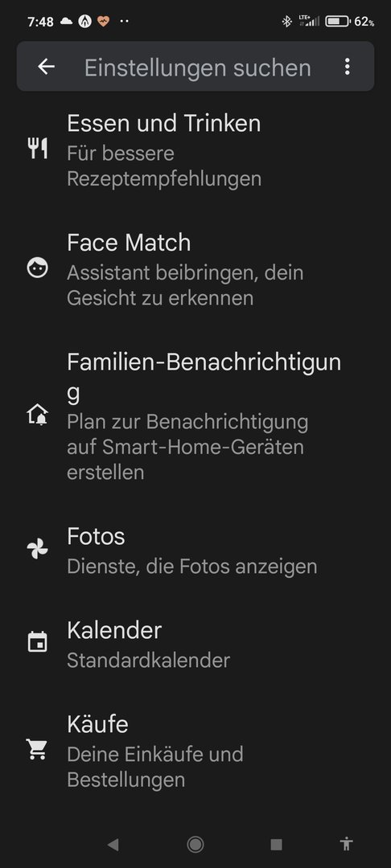Open Familien-Benachrichtigung settings
This screenshot has height=868, width=391.
[195, 416]
